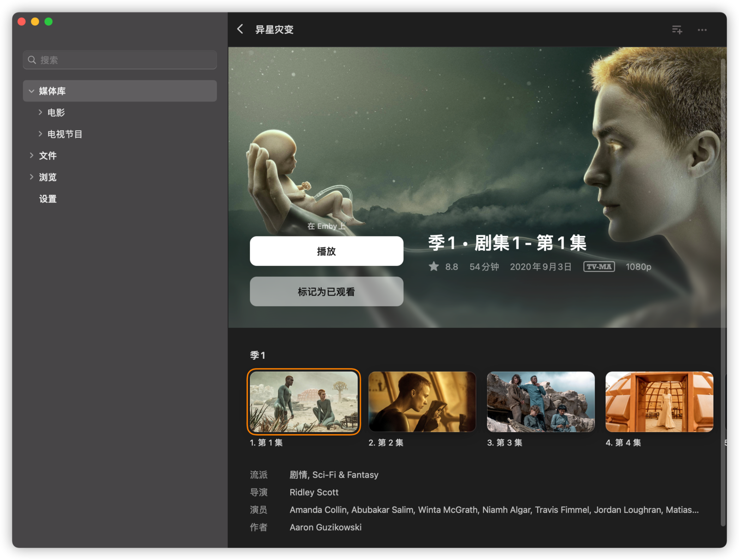
Task: Open 电影 library in the sidebar
Action: 56,112
